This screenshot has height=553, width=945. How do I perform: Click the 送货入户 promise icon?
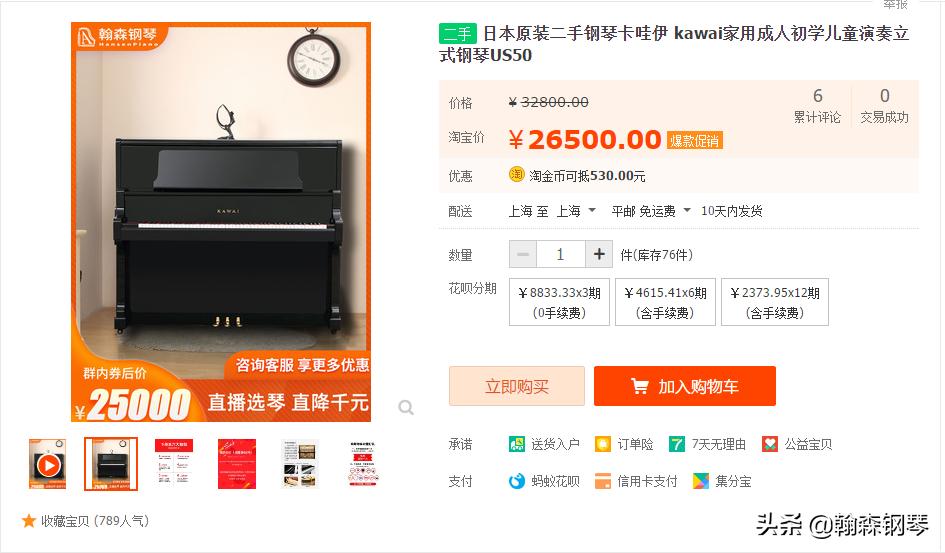(516, 445)
